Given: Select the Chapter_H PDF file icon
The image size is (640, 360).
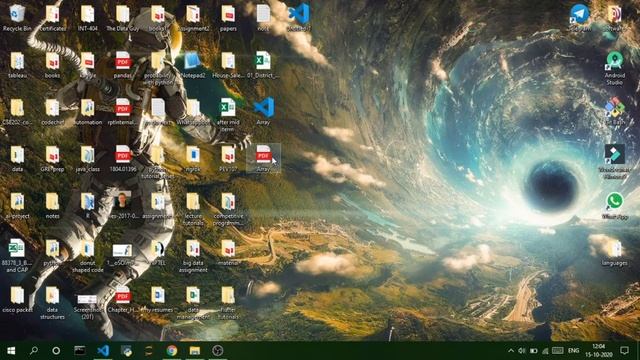Looking at the screenshot, I should click(x=122, y=300).
